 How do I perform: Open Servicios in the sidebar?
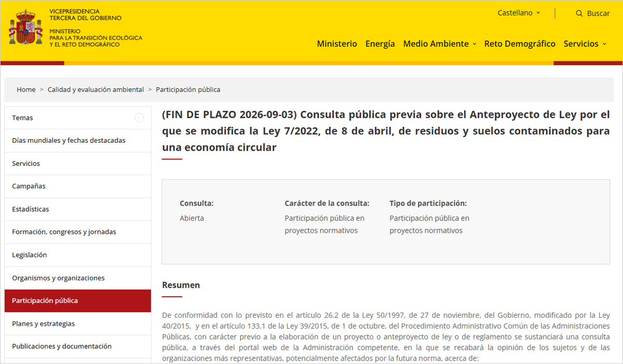(x=78, y=164)
